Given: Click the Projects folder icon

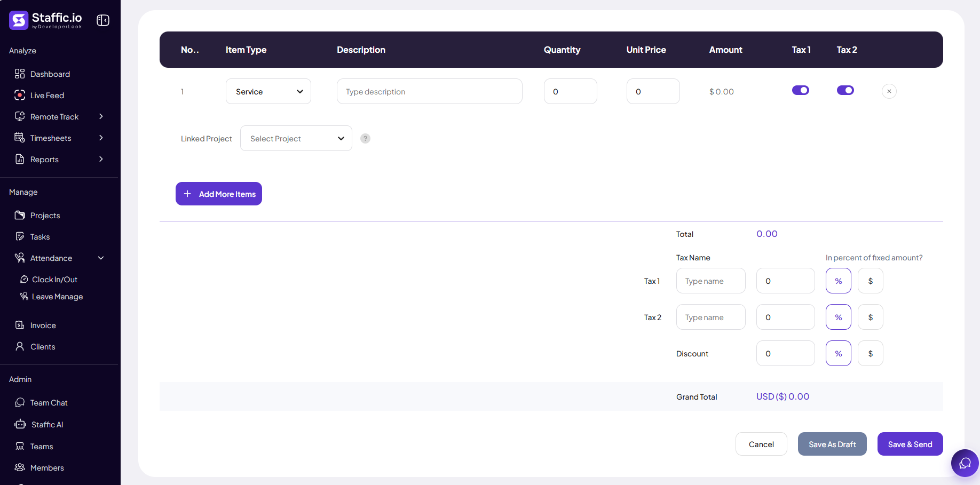Looking at the screenshot, I should [20, 215].
